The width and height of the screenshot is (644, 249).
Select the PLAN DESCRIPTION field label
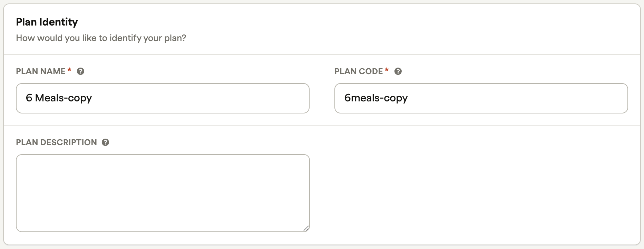pos(57,142)
